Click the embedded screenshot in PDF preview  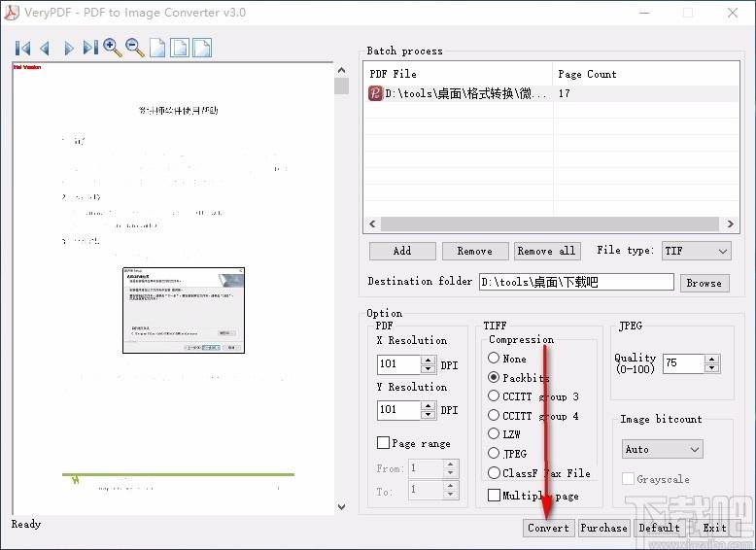point(184,310)
